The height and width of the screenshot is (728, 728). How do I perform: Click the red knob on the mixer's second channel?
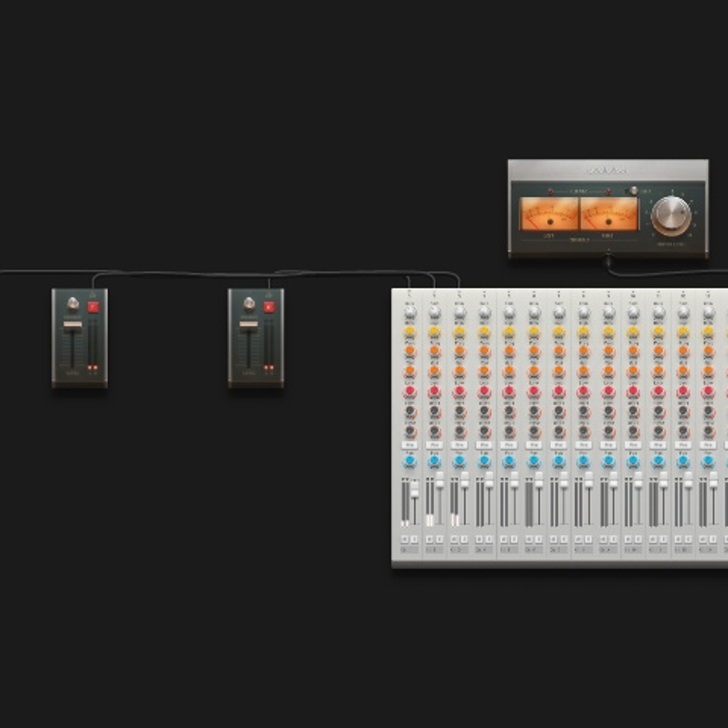click(x=434, y=391)
